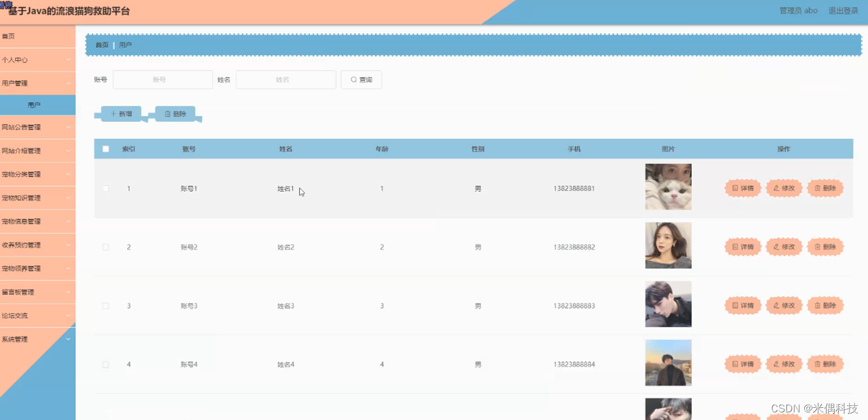The image size is (868, 420).
Task: Go to 首页 in the sidebar
Action: pos(38,36)
